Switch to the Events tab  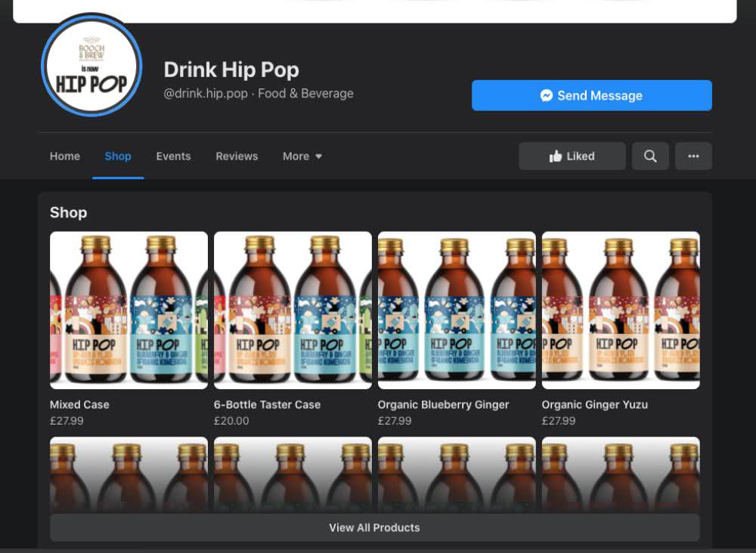[174, 156]
